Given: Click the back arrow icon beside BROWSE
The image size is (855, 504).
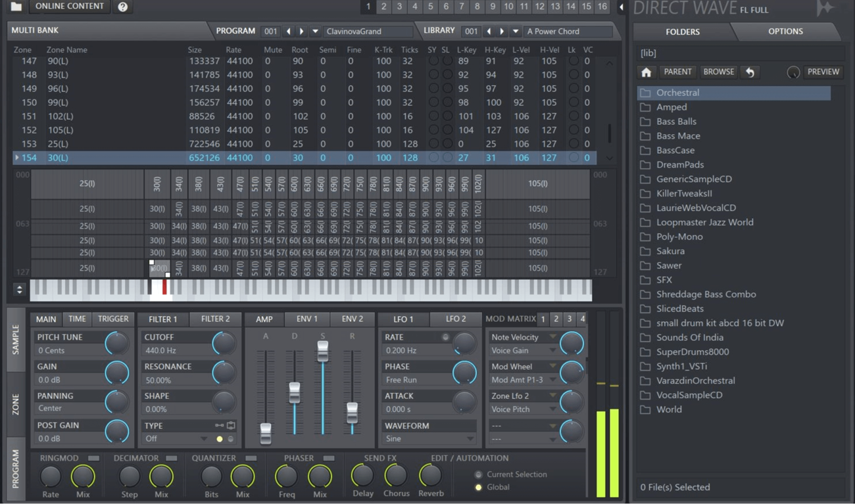Looking at the screenshot, I should (750, 72).
